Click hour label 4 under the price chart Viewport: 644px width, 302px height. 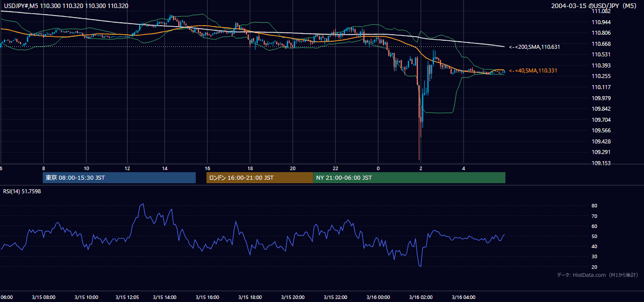464,168
